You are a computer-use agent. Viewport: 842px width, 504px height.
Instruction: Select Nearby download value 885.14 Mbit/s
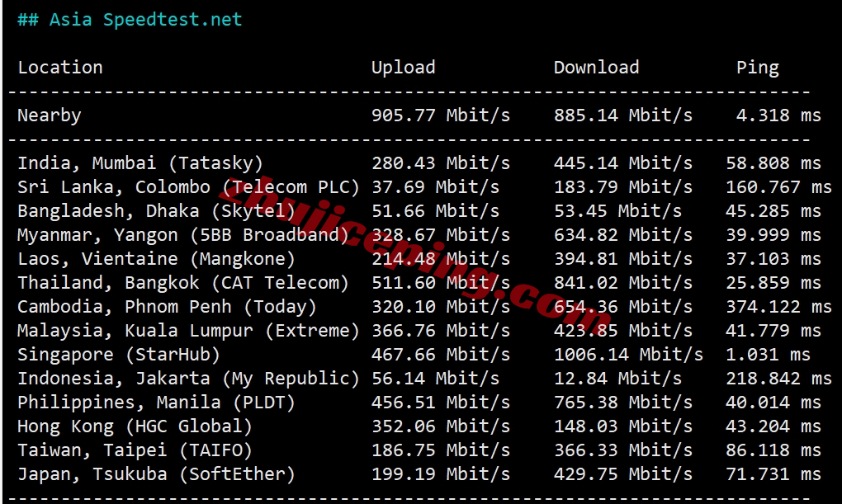coord(623,115)
